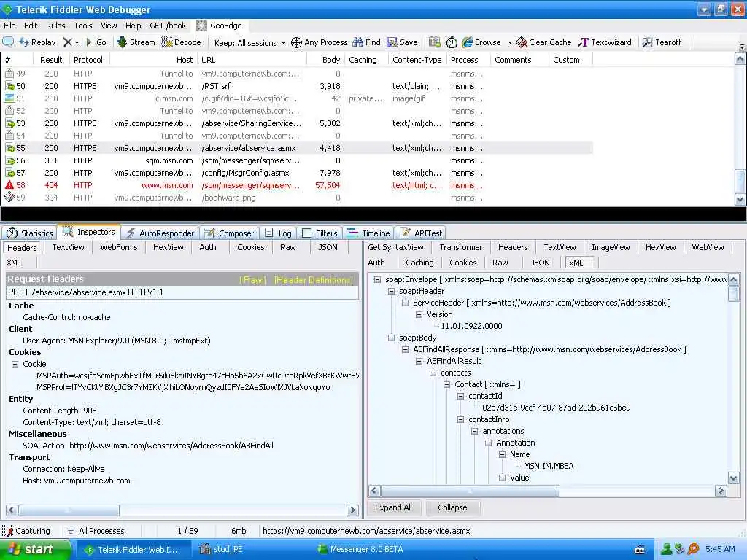
Task: Open the Rules menu
Action: pos(55,26)
